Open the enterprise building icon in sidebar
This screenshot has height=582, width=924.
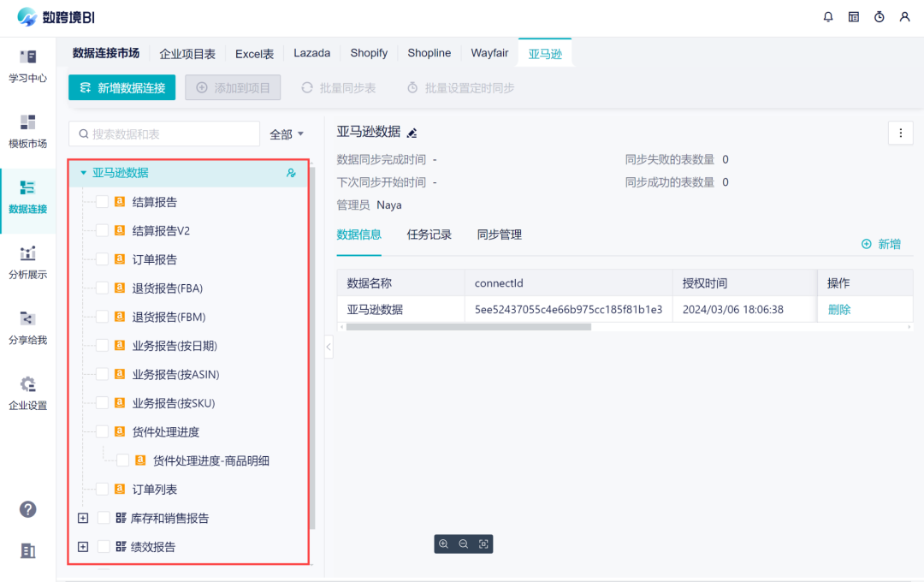point(27,550)
